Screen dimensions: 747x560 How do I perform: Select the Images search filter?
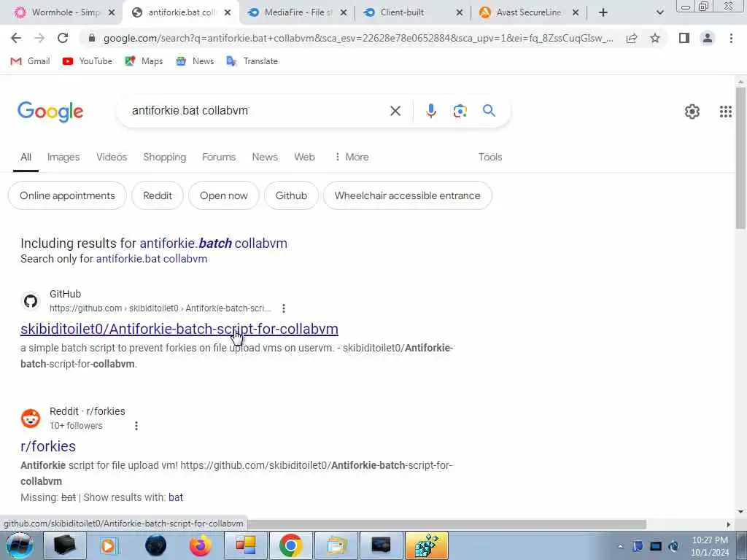[x=63, y=157]
